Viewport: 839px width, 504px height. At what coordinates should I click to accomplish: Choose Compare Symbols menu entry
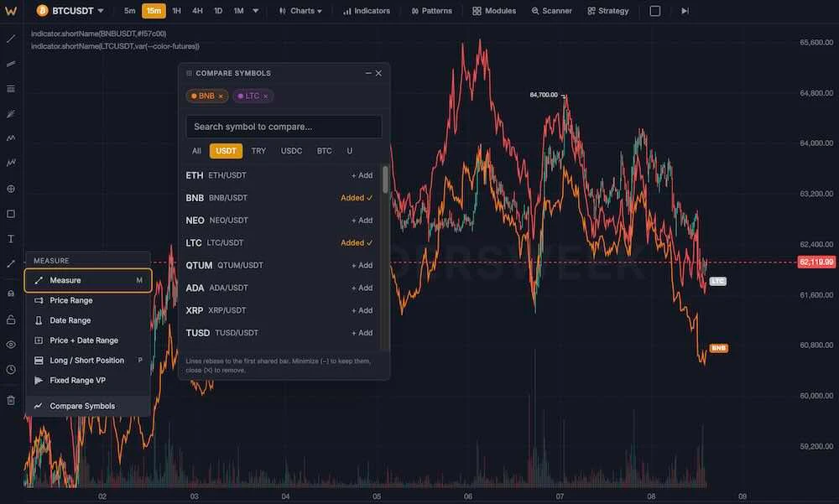click(x=88, y=406)
